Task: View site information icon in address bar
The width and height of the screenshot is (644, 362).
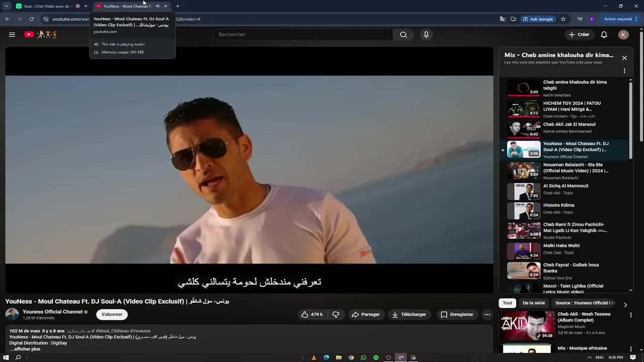Action: point(46,19)
